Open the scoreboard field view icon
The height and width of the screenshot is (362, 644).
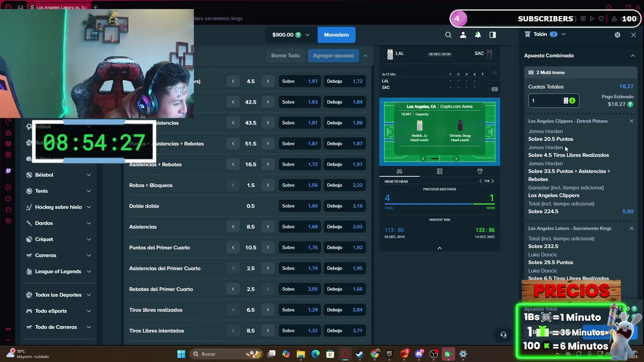(495, 89)
